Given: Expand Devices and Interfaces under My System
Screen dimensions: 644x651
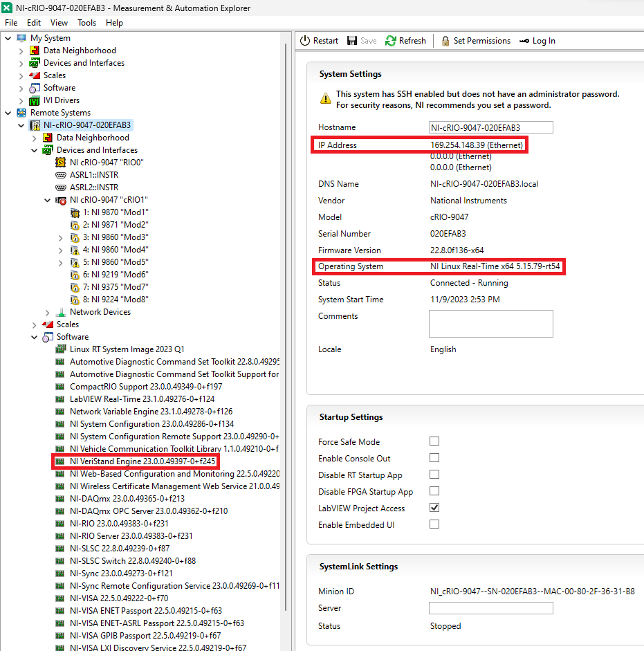Looking at the screenshot, I should point(21,64).
